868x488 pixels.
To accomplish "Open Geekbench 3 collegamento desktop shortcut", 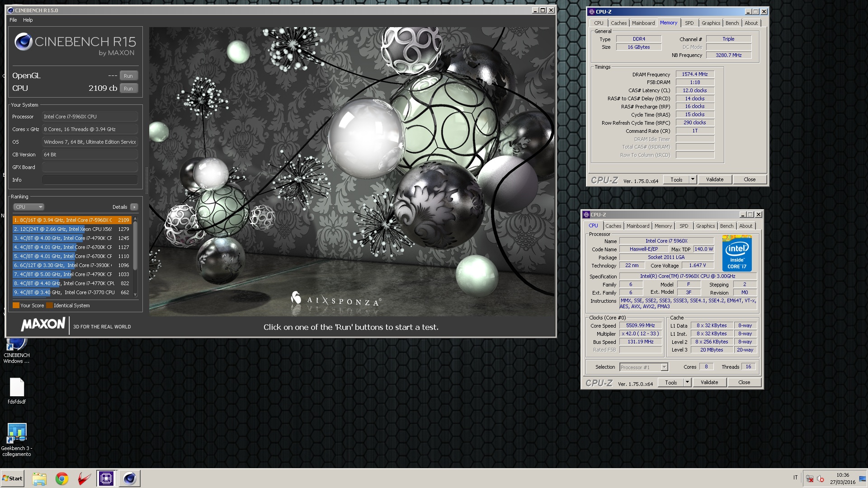I will point(17,440).
